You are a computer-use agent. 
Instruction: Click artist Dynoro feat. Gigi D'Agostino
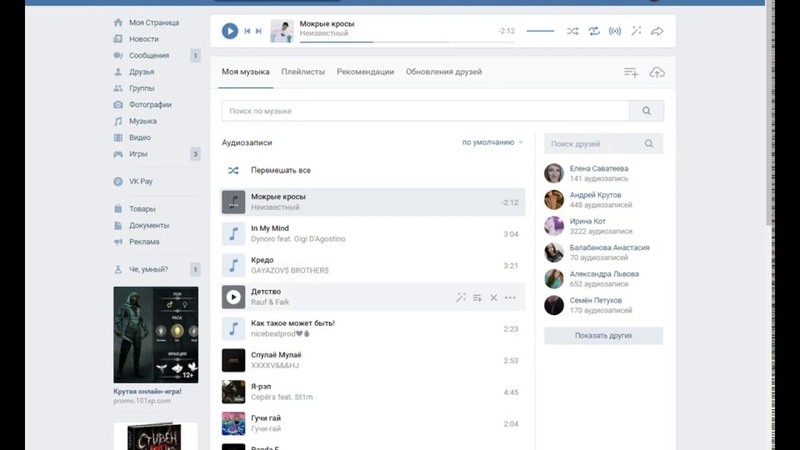click(x=298, y=239)
